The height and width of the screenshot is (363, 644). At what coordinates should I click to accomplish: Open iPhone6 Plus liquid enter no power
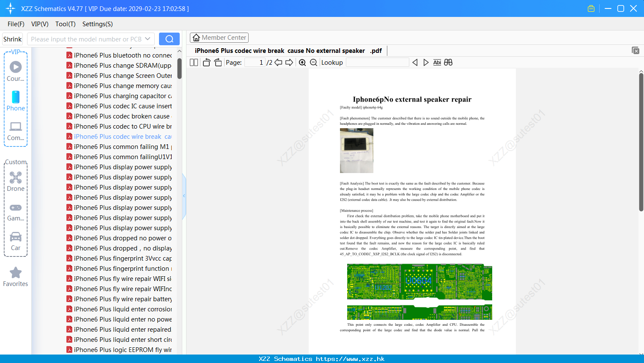click(119, 319)
